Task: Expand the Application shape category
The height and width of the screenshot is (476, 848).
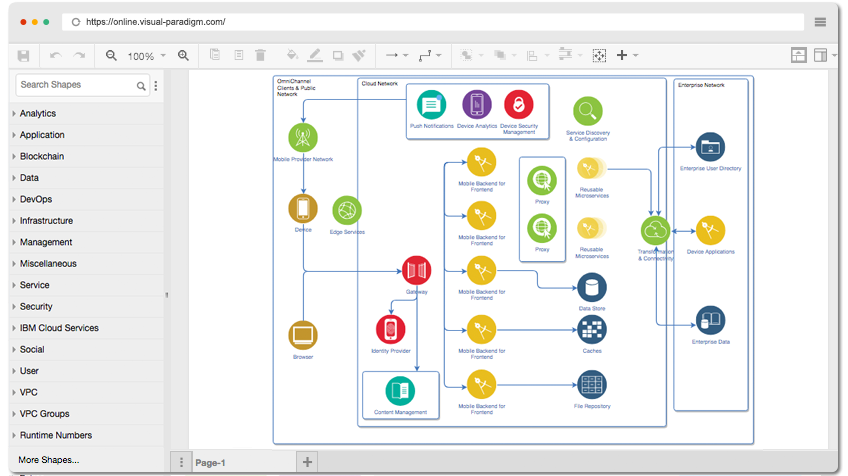Action: [x=87, y=135]
